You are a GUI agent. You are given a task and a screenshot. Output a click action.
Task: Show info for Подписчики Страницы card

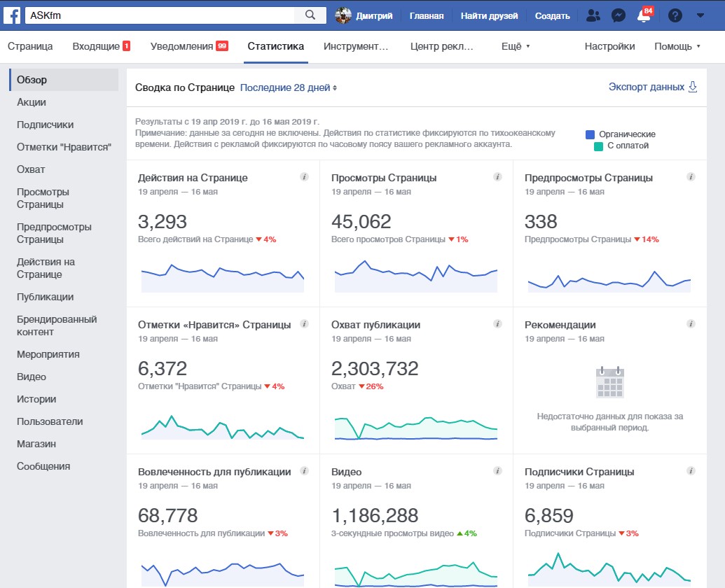point(691,470)
